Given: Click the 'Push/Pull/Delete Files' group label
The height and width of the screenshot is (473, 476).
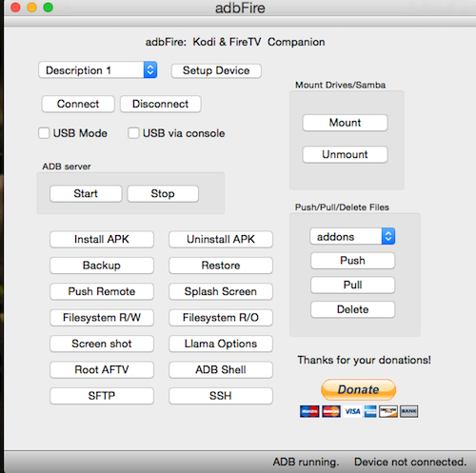Looking at the screenshot, I should coord(342,207).
